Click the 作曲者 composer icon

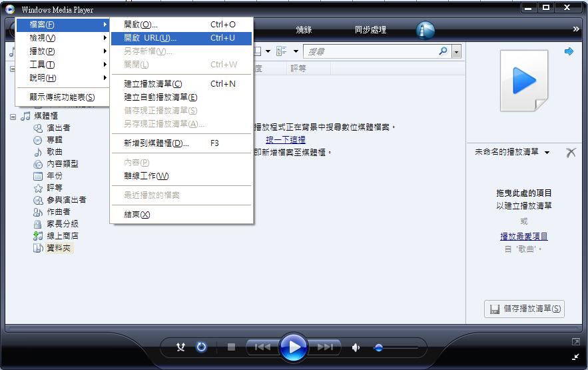pos(38,212)
